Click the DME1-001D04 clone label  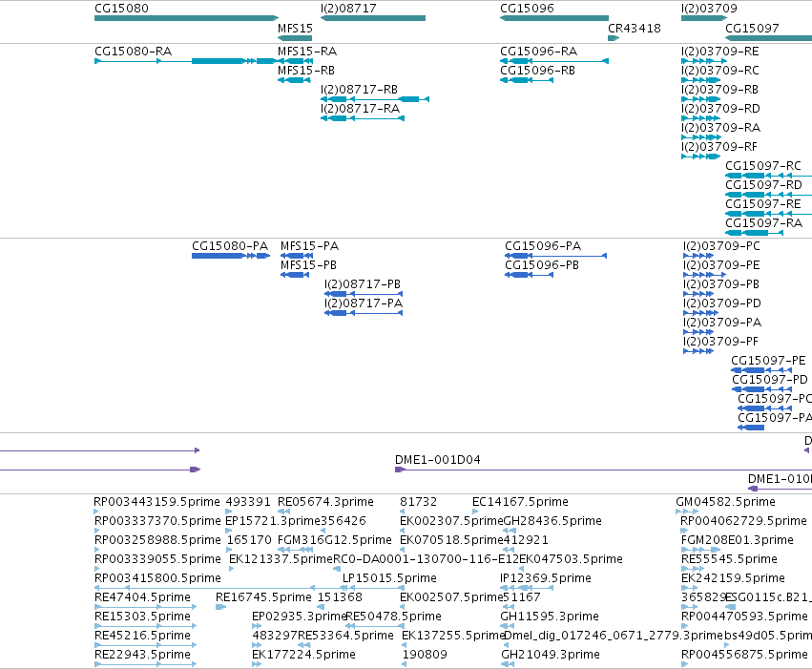coord(438,460)
